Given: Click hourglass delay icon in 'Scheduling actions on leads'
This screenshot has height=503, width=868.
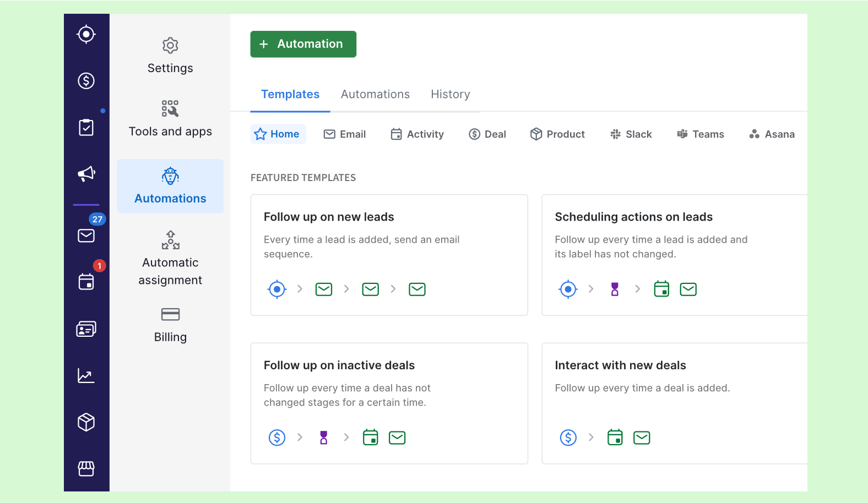Looking at the screenshot, I should click(x=615, y=289).
